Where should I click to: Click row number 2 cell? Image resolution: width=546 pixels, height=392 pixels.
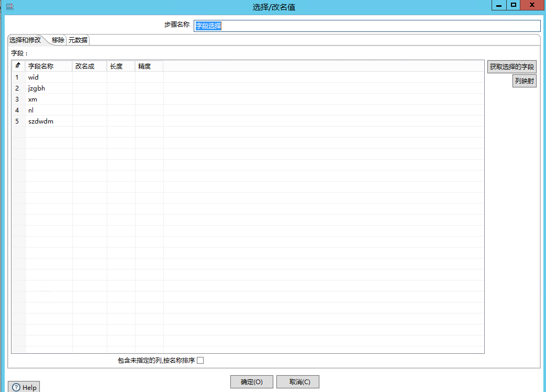[18, 88]
